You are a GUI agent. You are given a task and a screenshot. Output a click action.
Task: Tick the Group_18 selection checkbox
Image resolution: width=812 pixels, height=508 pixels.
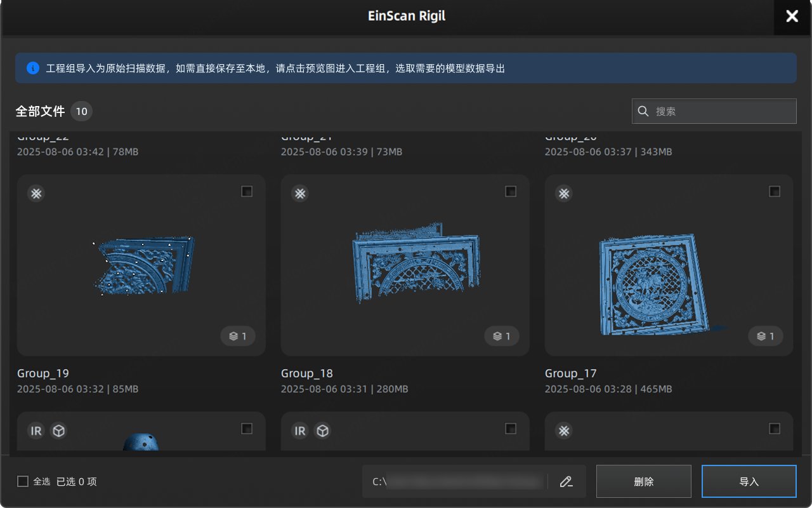pos(511,192)
